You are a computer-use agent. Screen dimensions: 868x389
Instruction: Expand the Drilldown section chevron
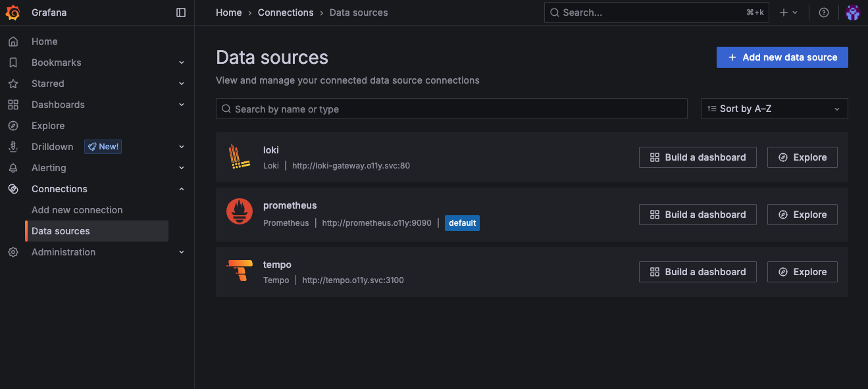click(182, 147)
